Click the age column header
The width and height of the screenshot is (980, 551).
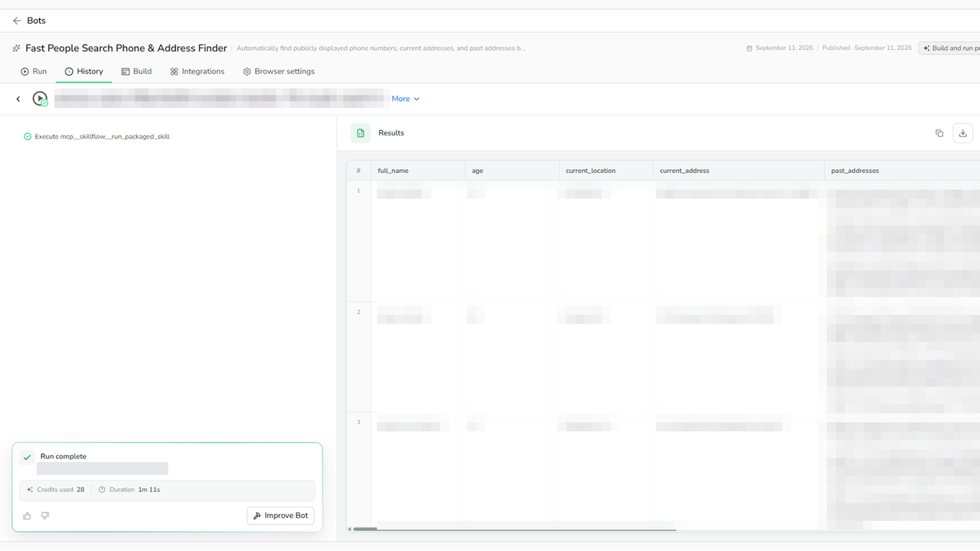point(512,171)
